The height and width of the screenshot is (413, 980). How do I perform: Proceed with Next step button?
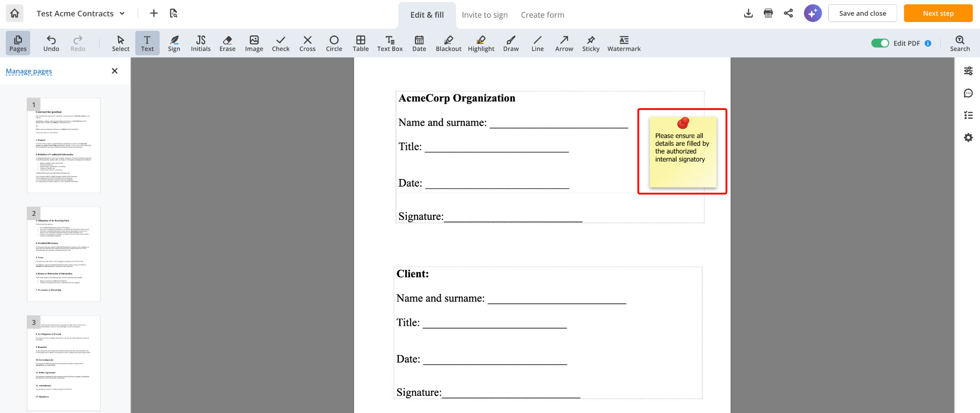pos(938,13)
